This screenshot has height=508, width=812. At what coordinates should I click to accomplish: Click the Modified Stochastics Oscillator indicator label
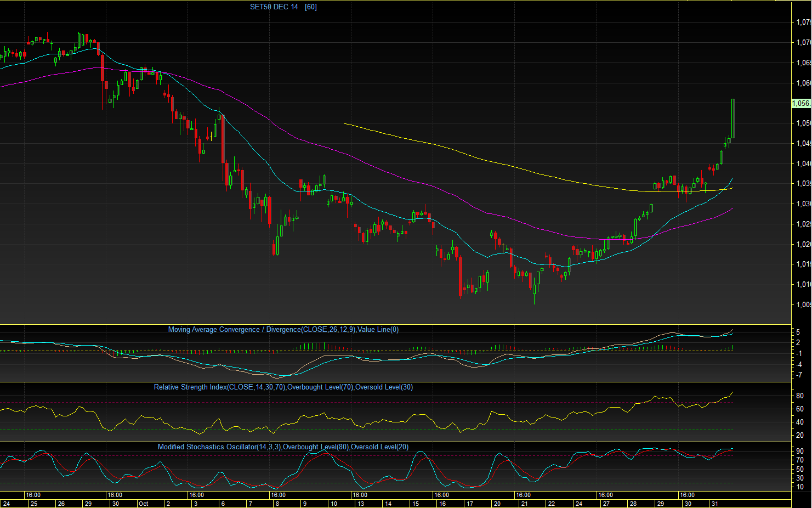283,447
